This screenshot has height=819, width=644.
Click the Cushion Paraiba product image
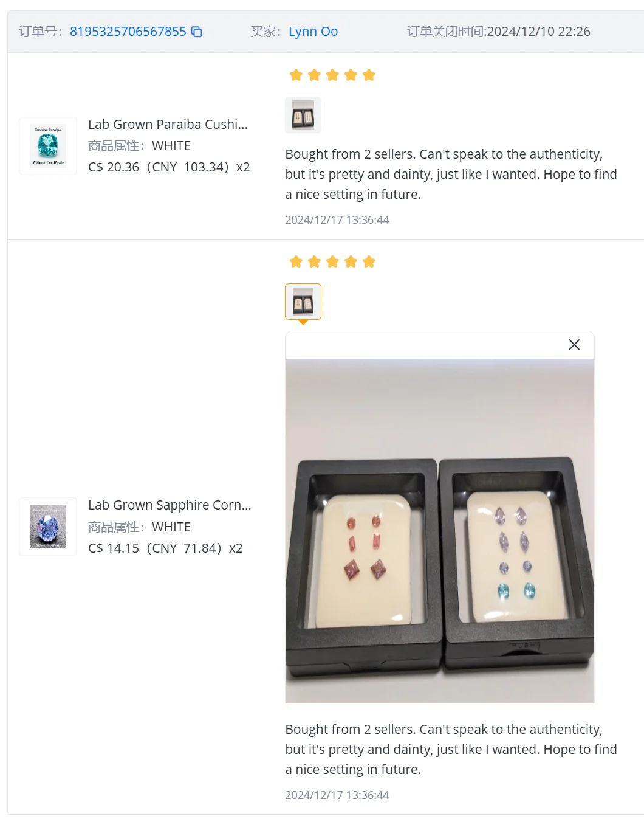[48, 146]
